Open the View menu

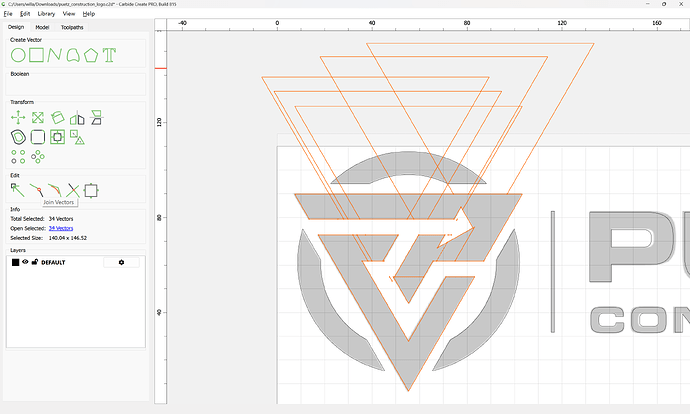pos(69,14)
